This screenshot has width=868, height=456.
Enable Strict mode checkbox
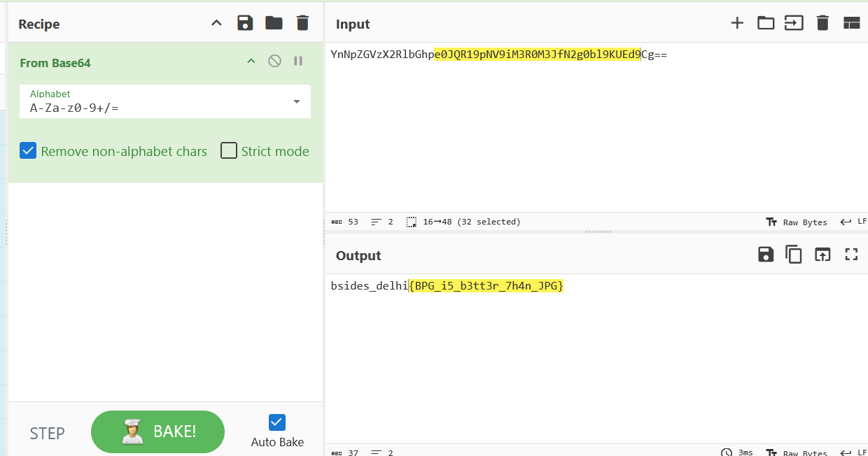pyautogui.click(x=229, y=150)
